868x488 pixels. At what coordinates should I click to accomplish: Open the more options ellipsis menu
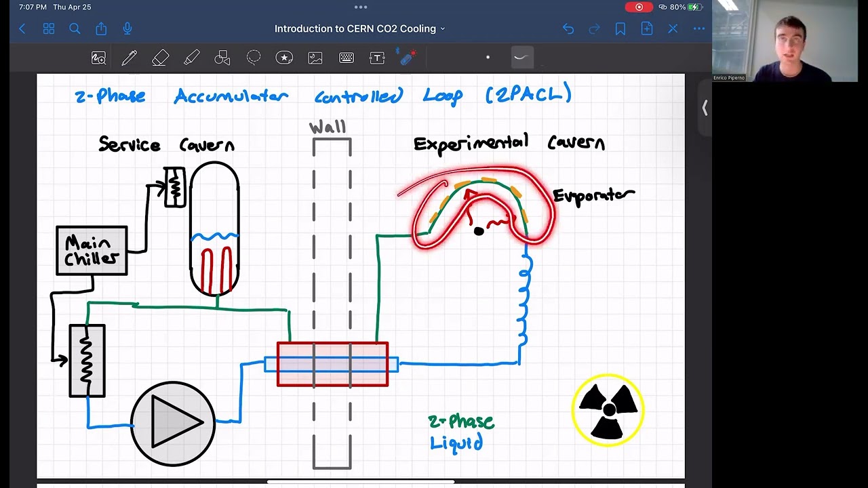699,28
